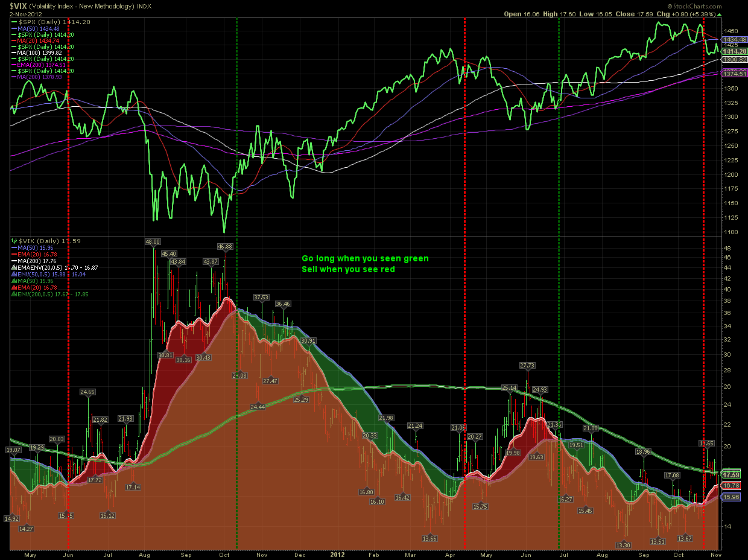
Task: Click the 36.46 VIX high label
Action: (x=284, y=304)
